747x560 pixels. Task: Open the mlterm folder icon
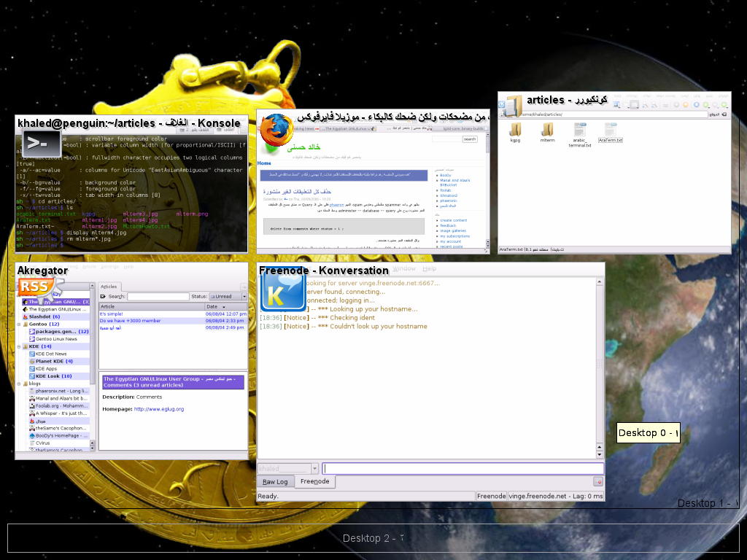pos(547,131)
